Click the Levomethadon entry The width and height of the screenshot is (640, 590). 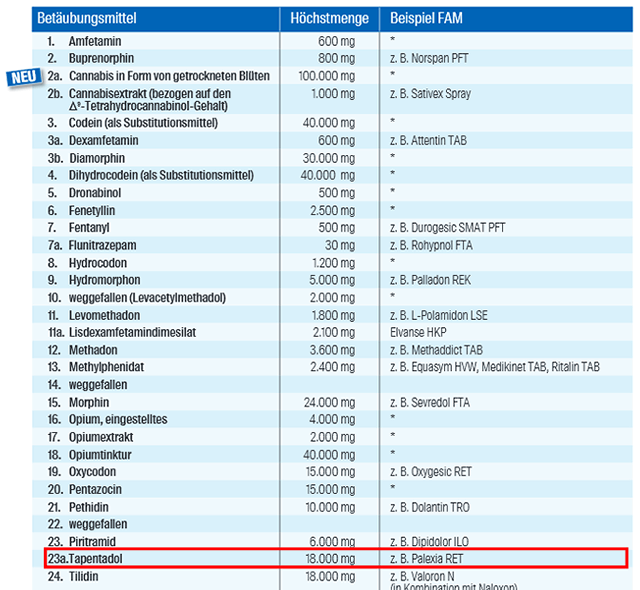point(104,315)
